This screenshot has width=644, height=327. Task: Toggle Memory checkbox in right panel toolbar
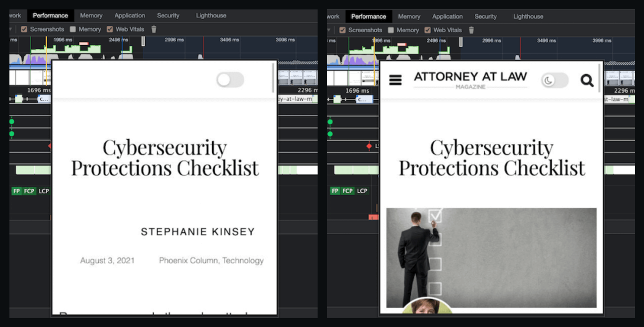pyautogui.click(x=391, y=30)
